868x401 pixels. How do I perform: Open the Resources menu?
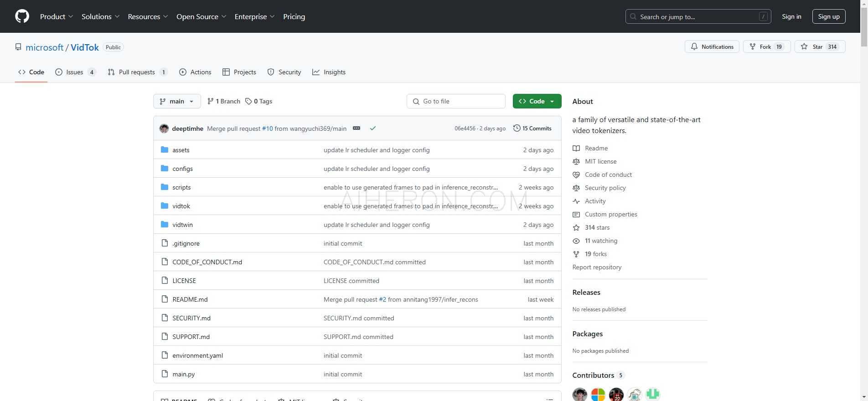(x=148, y=16)
